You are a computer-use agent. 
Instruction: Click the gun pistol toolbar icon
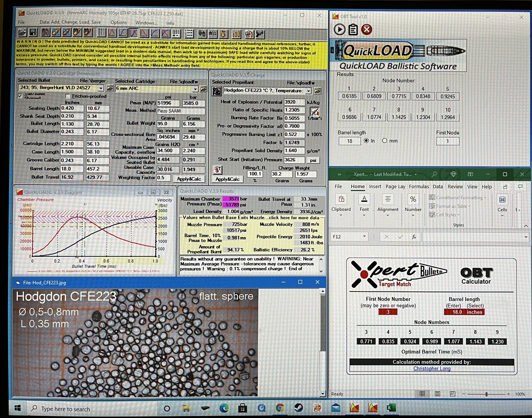tap(260, 34)
